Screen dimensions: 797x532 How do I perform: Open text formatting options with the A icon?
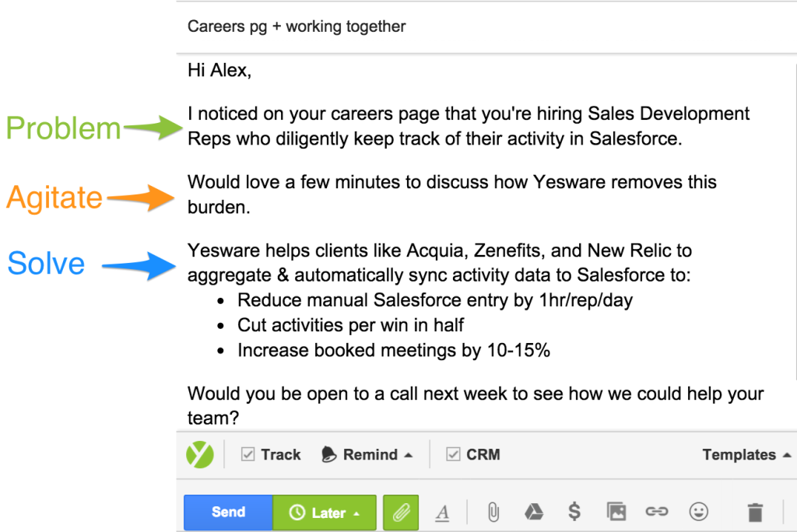442,513
